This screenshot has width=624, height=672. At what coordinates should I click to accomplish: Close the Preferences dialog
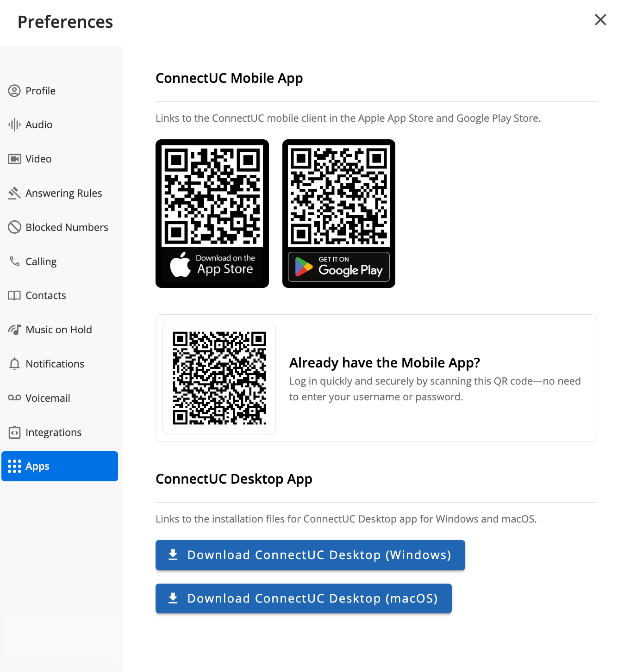click(x=600, y=19)
